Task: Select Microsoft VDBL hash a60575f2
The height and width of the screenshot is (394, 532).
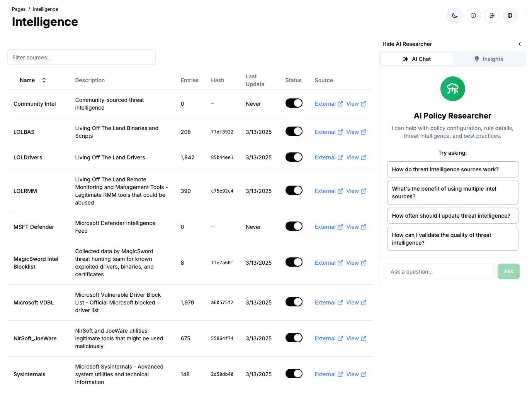Action: coord(222,303)
